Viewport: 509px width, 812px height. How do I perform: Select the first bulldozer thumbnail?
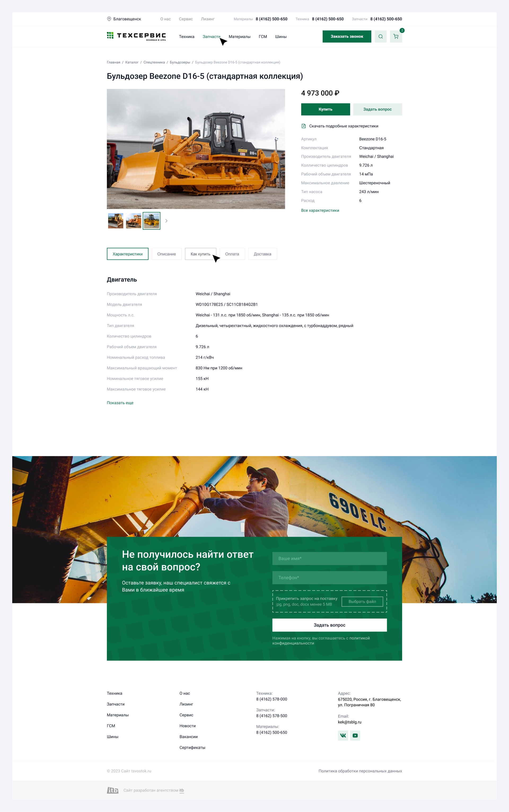[x=116, y=221]
